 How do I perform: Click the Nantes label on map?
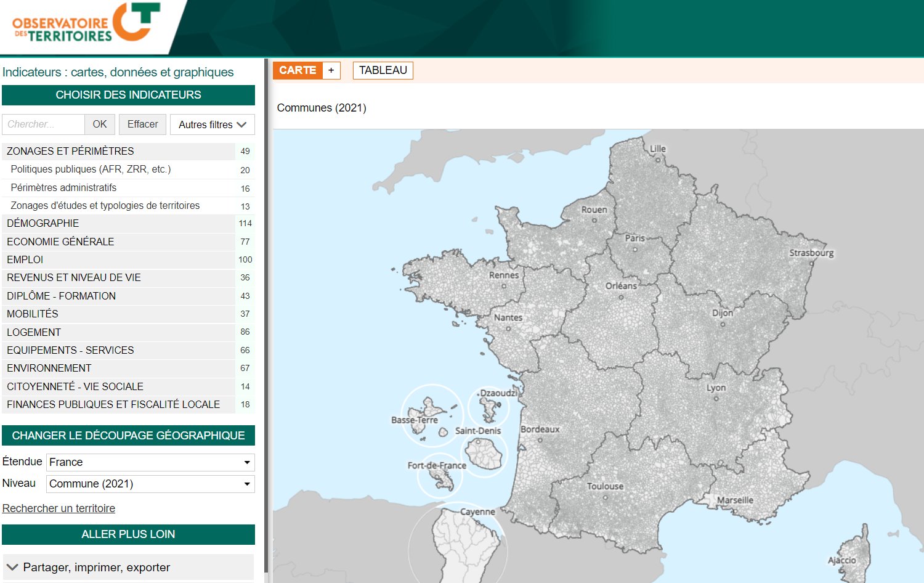508,317
